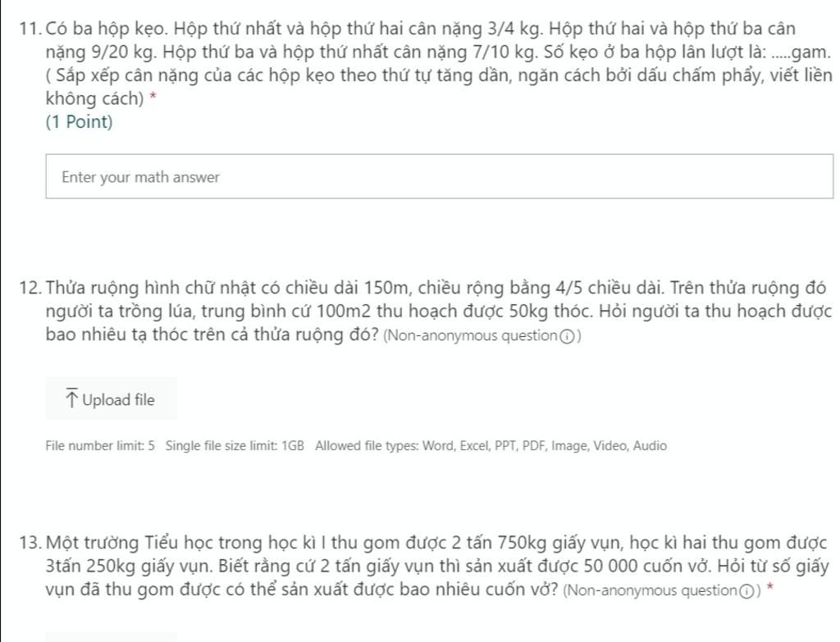Image resolution: width=840 pixels, height=642 pixels.
Task: Click the question number "12."
Action: [30, 289]
